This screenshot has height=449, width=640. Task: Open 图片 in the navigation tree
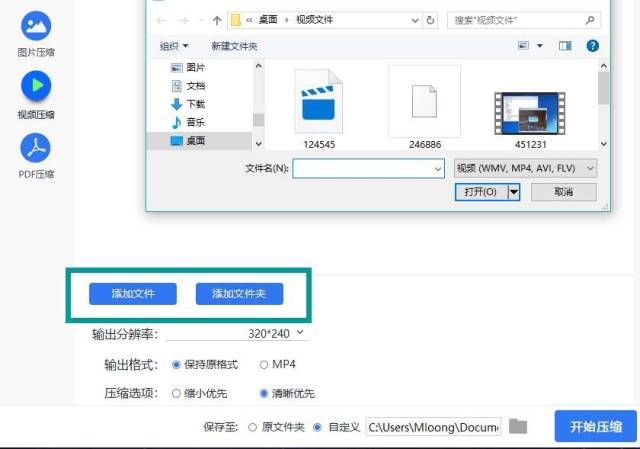click(188, 67)
